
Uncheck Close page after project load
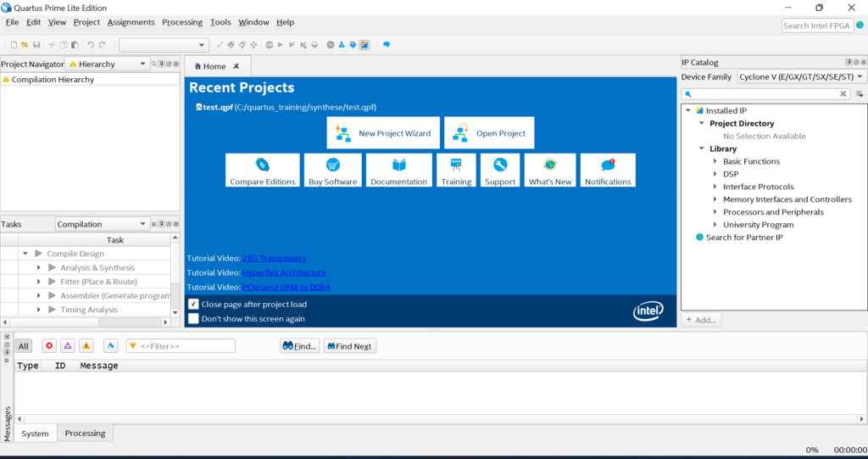(194, 304)
